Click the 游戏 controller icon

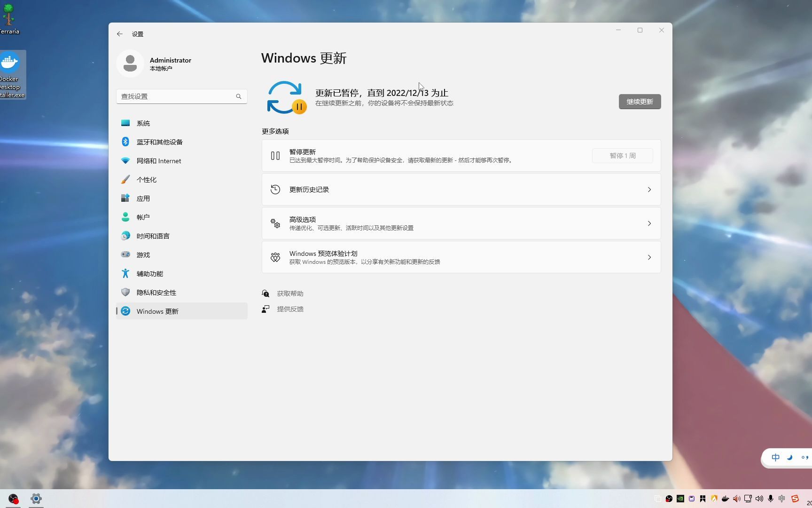[125, 254]
